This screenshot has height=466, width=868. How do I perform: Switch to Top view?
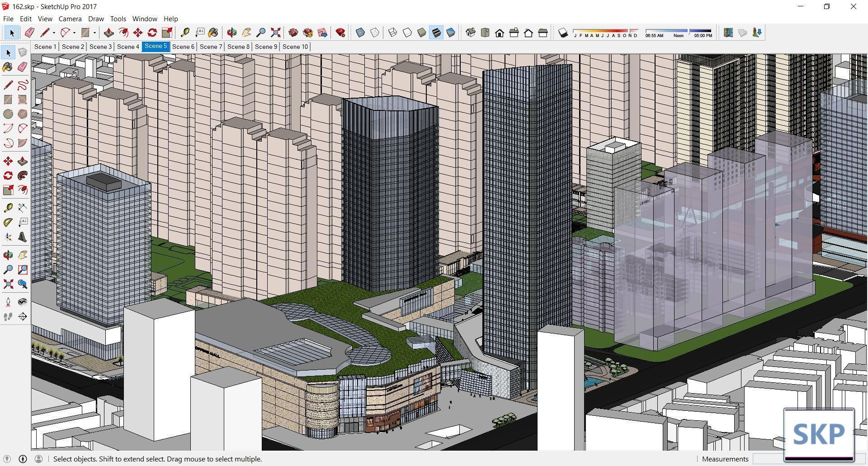[x=485, y=33]
